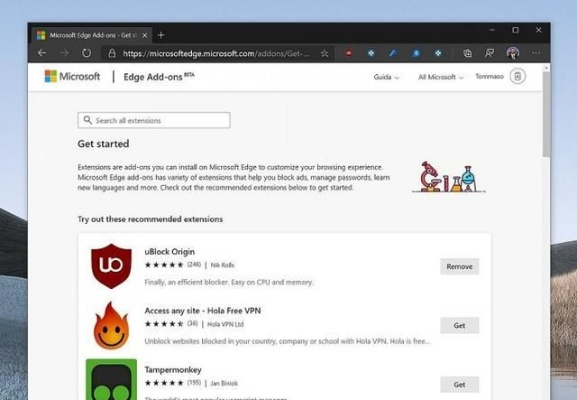
Task: Add page to favorites with star icon
Action: [x=324, y=53]
